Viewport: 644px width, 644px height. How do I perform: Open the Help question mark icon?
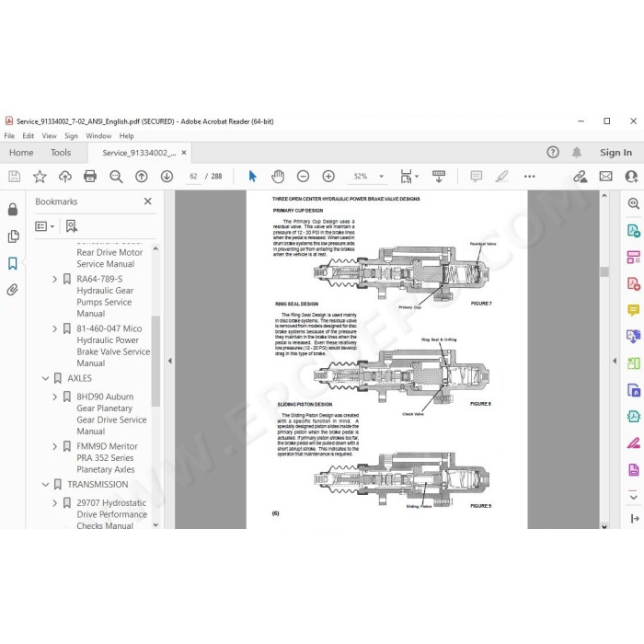tap(553, 153)
